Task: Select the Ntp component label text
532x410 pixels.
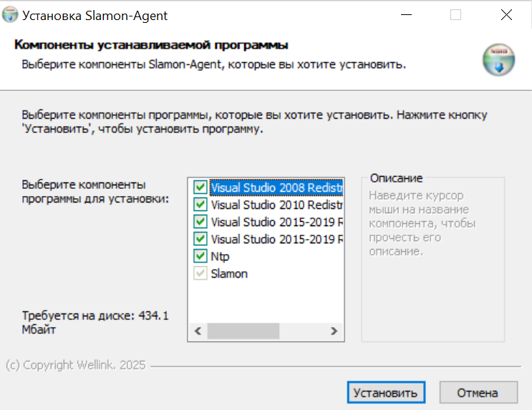Action: [221, 256]
